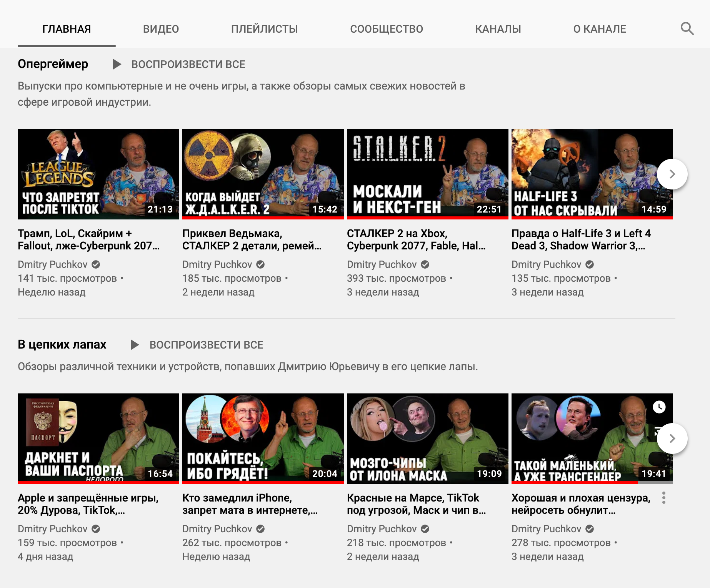Screen dimensions: 710x588
Task: Click the play icon beside Опергеймер
Action: tap(117, 64)
